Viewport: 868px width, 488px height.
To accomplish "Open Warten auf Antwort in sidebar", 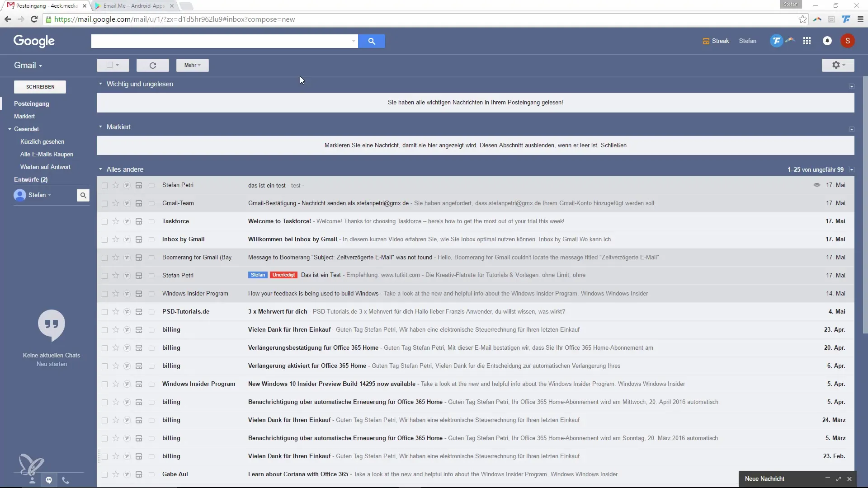I will 45,167.
